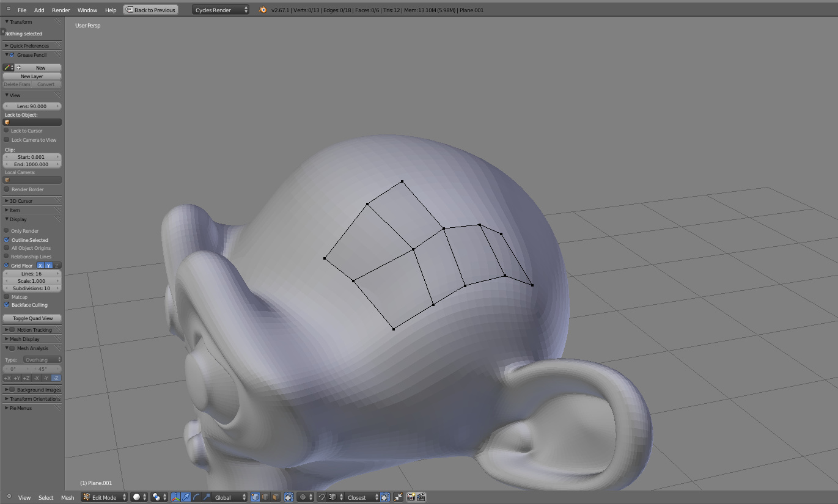The height and width of the screenshot is (504, 838).
Task: Open the Render menu
Action: 61,10
